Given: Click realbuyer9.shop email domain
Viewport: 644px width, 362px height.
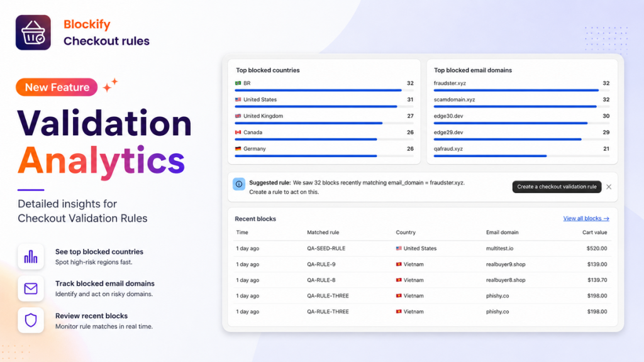Looking at the screenshot, I should coord(506,265).
